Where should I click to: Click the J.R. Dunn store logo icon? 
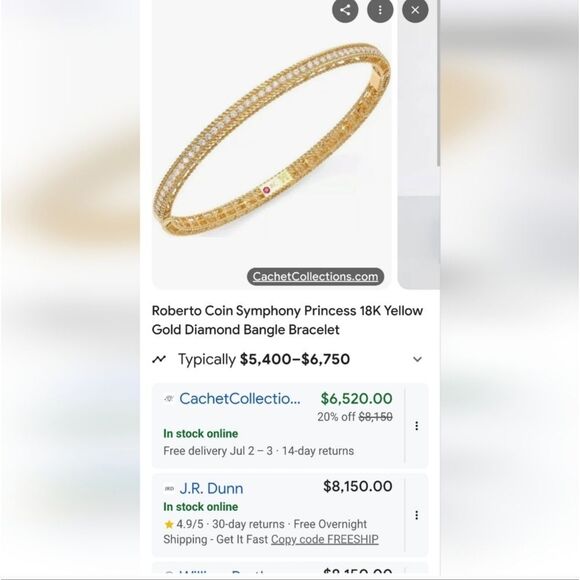pos(169,488)
